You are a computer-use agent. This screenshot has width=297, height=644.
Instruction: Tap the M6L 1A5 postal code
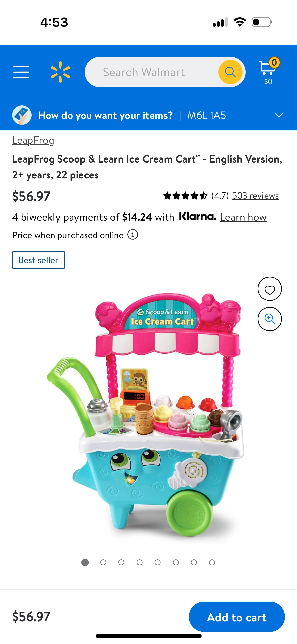207,116
